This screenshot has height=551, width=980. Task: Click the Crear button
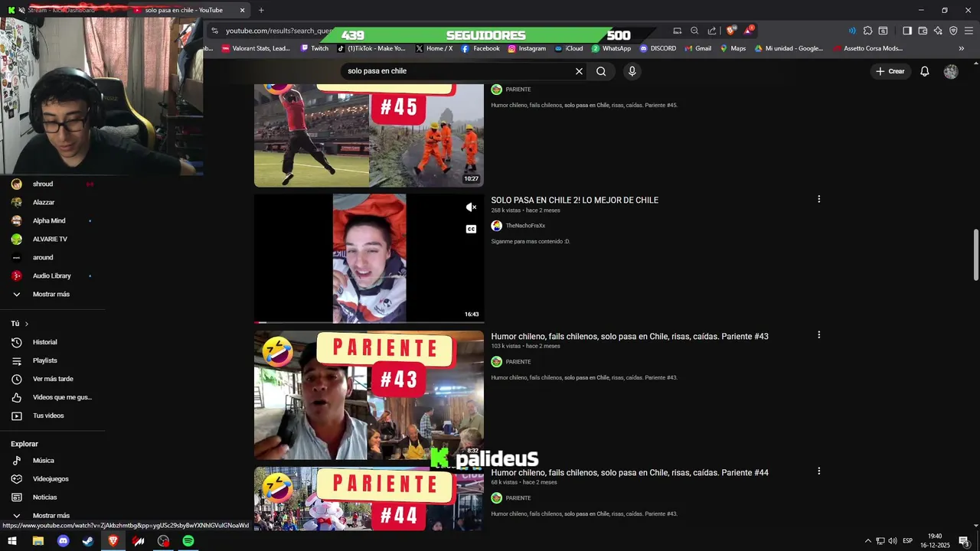click(x=890, y=71)
